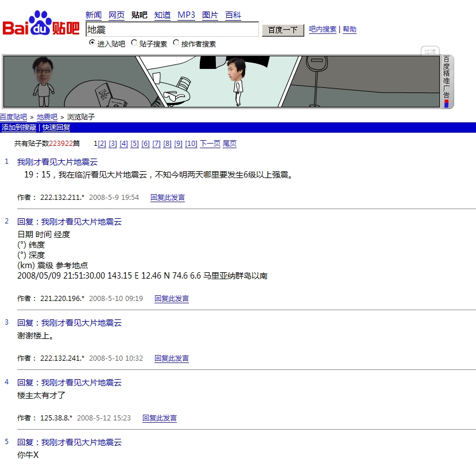Click the 过滤 tab above the banner
The width and height of the screenshot is (476, 467).
coord(430,51)
